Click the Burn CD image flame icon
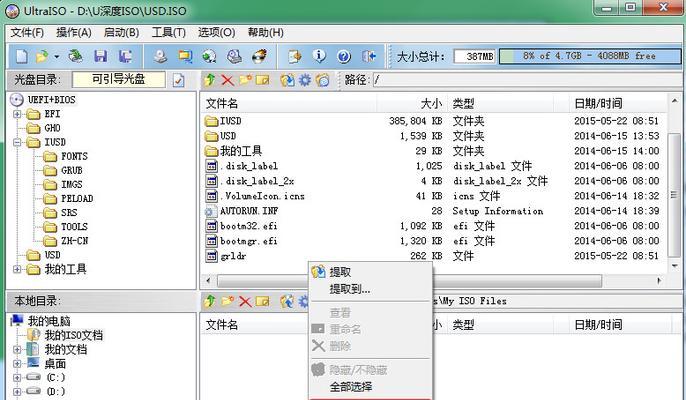686x400 pixels. pos(259,56)
